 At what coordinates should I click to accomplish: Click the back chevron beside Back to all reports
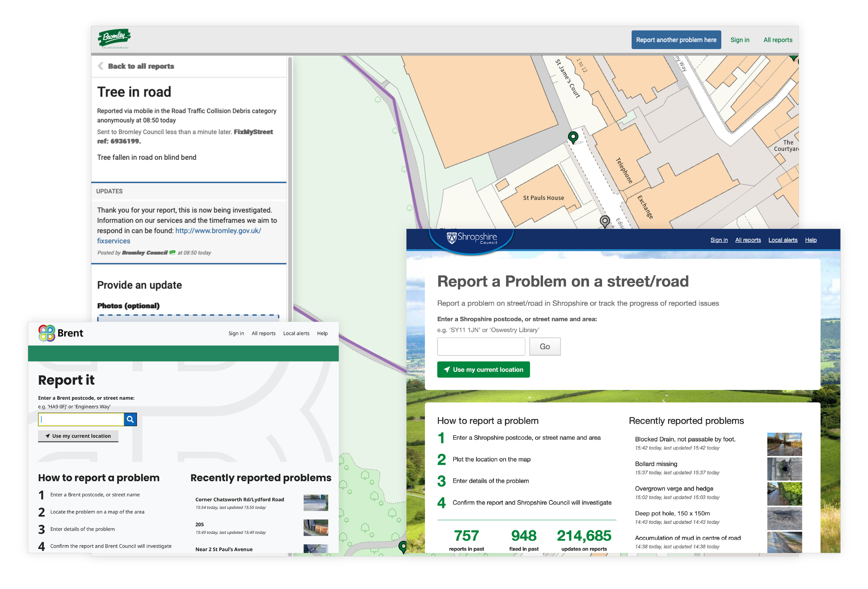click(x=100, y=66)
